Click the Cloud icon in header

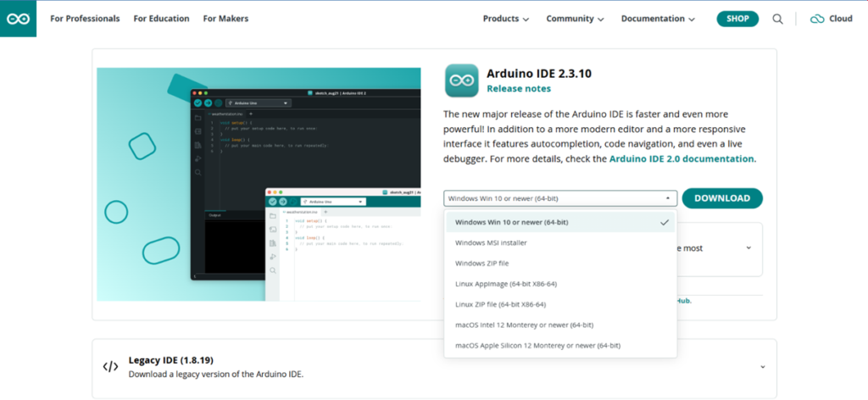[x=817, y=19]
